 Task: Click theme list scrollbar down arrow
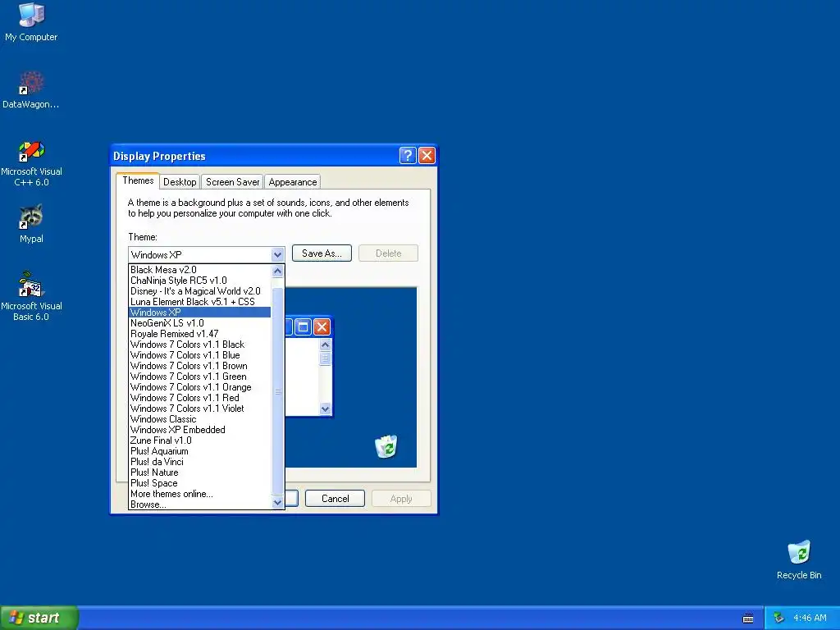(x=277, y=503)
